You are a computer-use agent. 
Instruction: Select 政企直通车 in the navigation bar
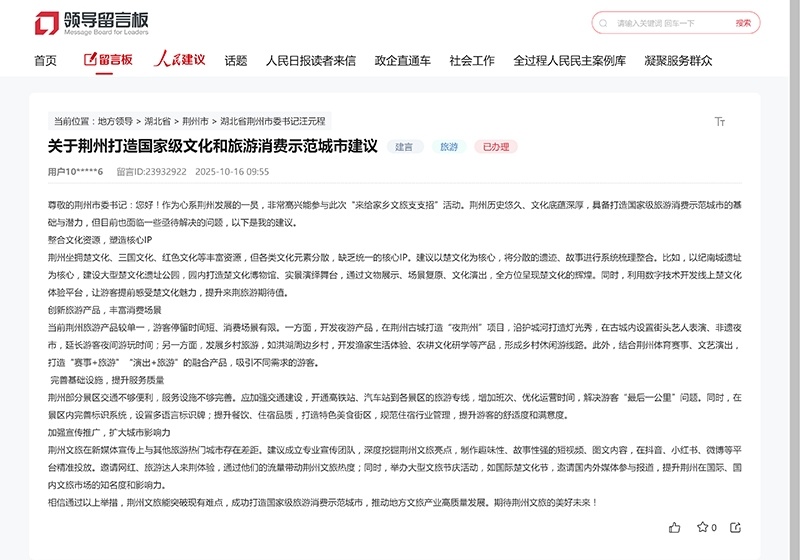[402, 60]
